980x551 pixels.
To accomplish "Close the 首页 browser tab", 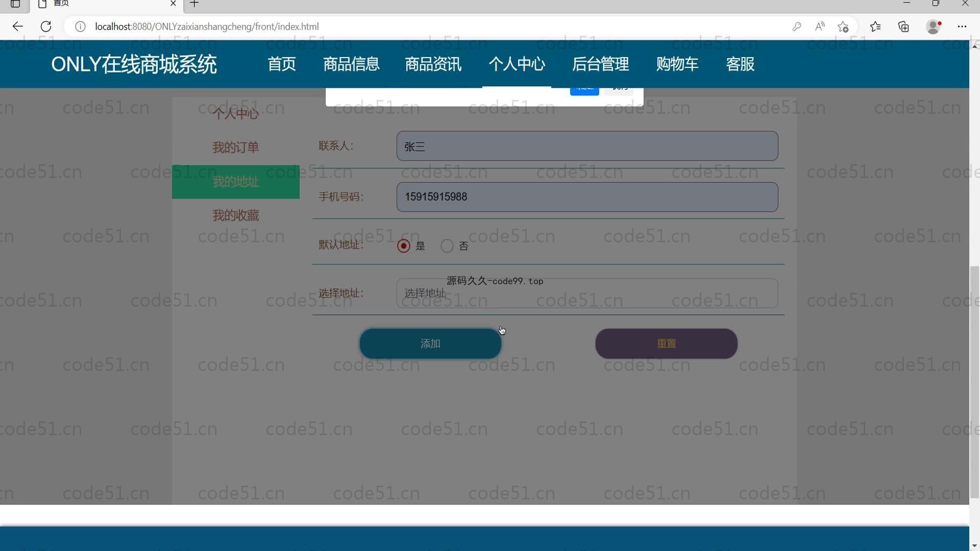I will coord(173,4).
